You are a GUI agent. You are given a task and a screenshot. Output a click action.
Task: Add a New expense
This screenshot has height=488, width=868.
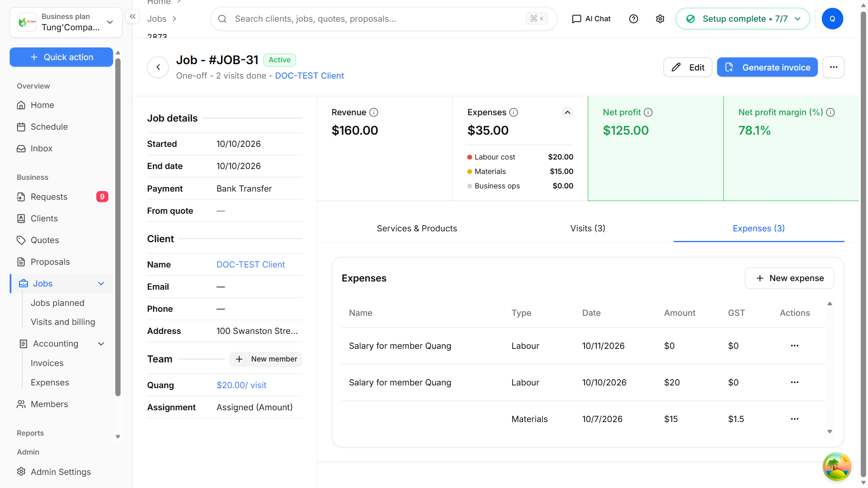(789, 278)
